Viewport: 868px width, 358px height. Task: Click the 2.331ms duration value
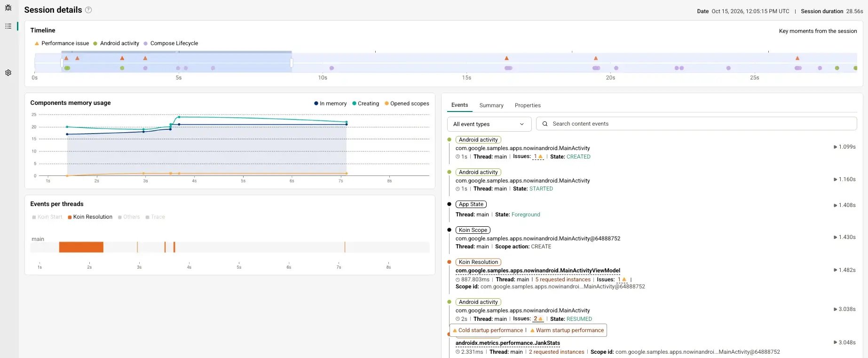[x=472, y=352]
